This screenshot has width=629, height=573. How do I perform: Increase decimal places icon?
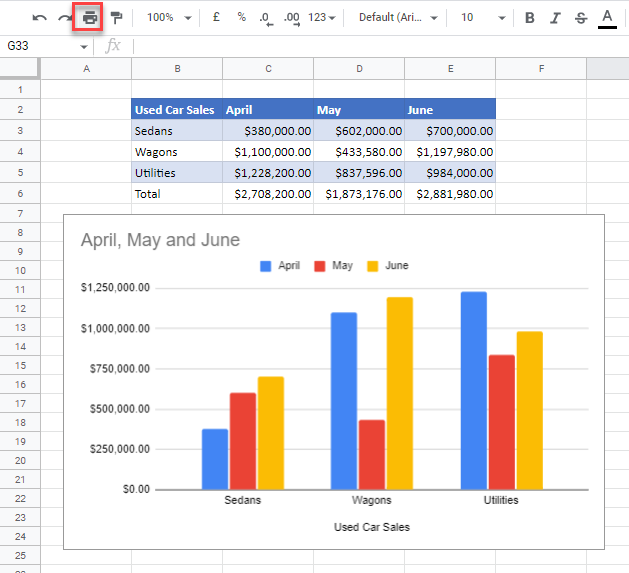pyautogui.click(x=291, y=18)
